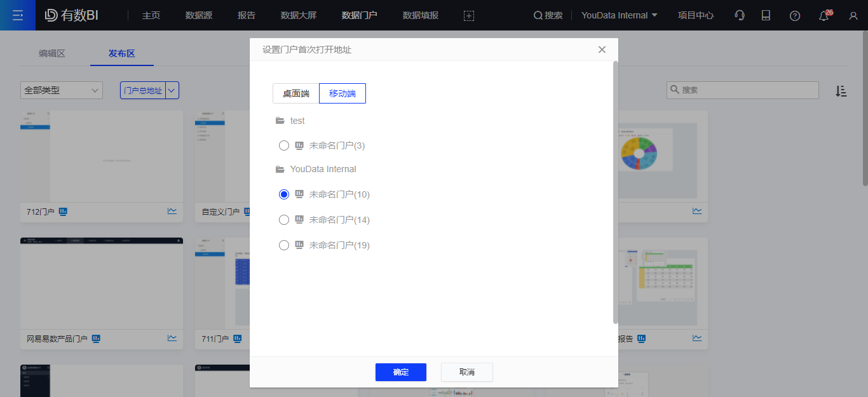
Task: Click the 有数BI logo
Action: click(72, 15)
